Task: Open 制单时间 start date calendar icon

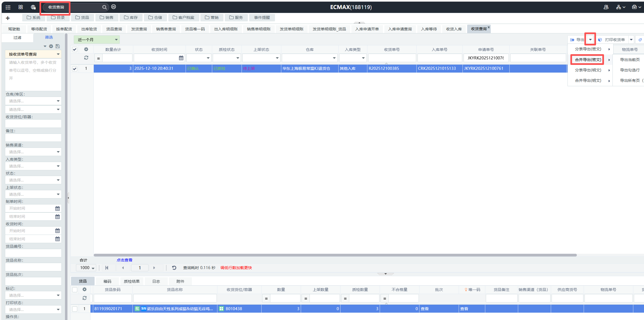Action: (58, 209)
